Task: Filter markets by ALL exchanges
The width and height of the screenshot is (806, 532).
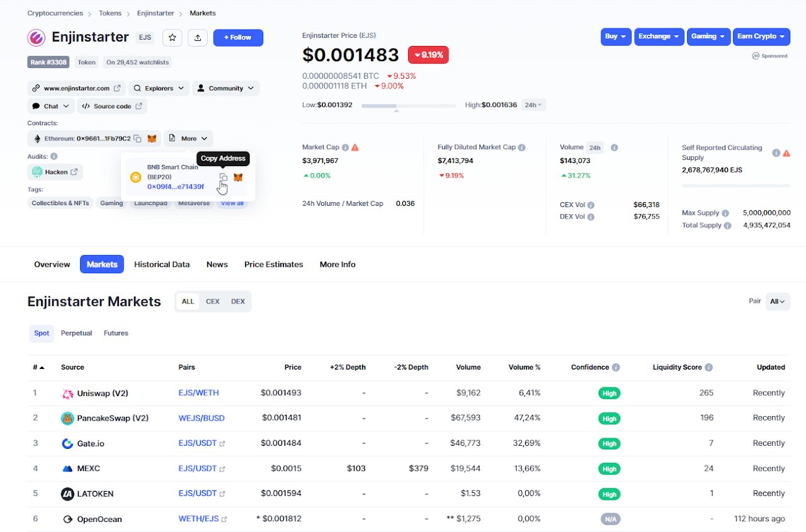Action: (188, 302)
